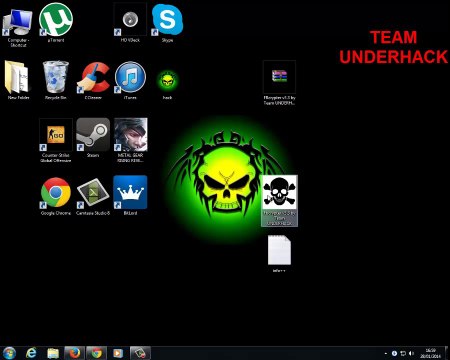This screenshot has height=360, width=450.
Task: Select the WinRAR archive desktop icon
Action: 279,82
